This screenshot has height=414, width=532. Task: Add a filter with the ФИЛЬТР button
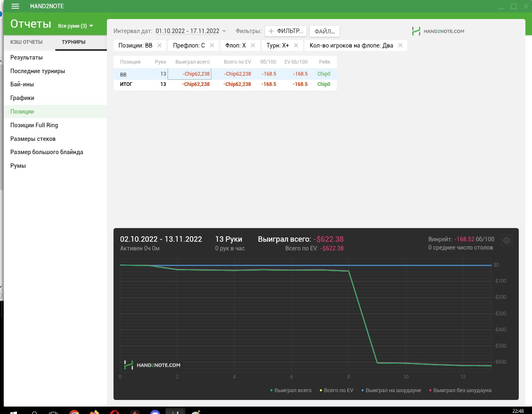coord(286,31)
